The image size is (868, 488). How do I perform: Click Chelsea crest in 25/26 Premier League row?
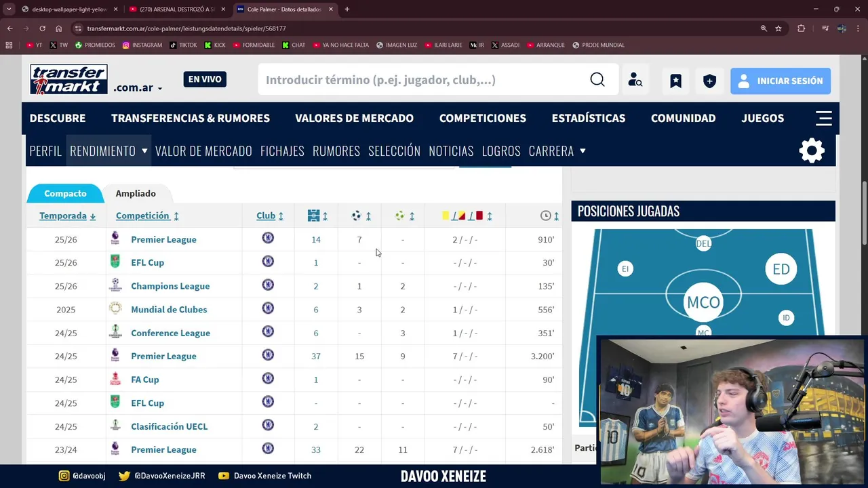(268, 238)
